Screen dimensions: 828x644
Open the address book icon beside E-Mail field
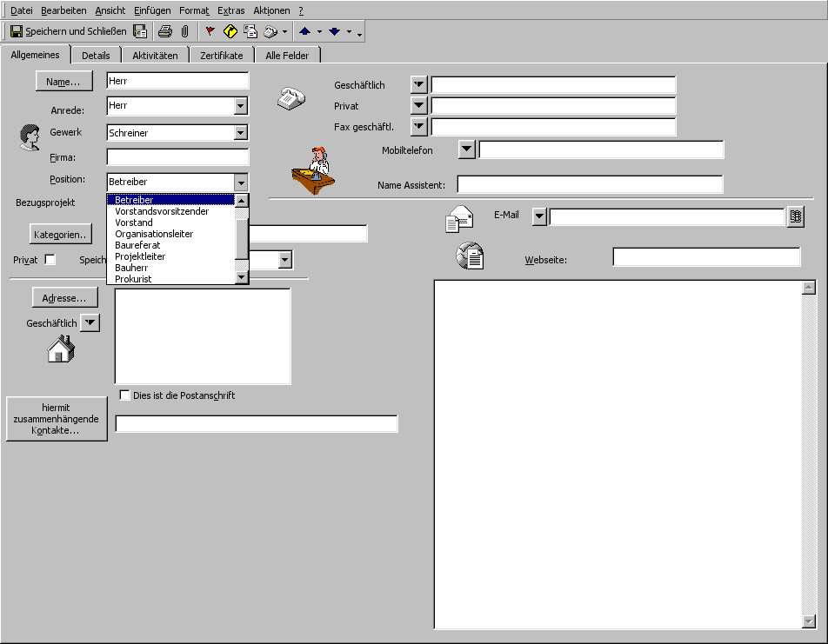point(795,217)
